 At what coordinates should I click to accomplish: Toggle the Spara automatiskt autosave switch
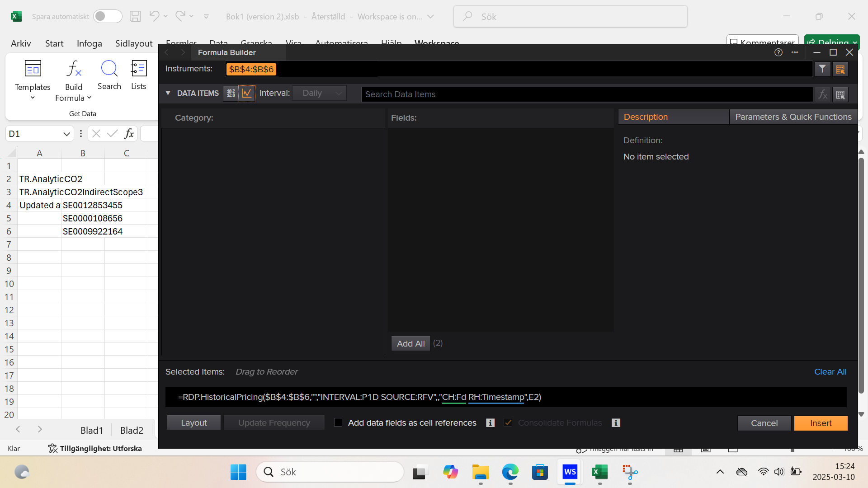(107, 16)
